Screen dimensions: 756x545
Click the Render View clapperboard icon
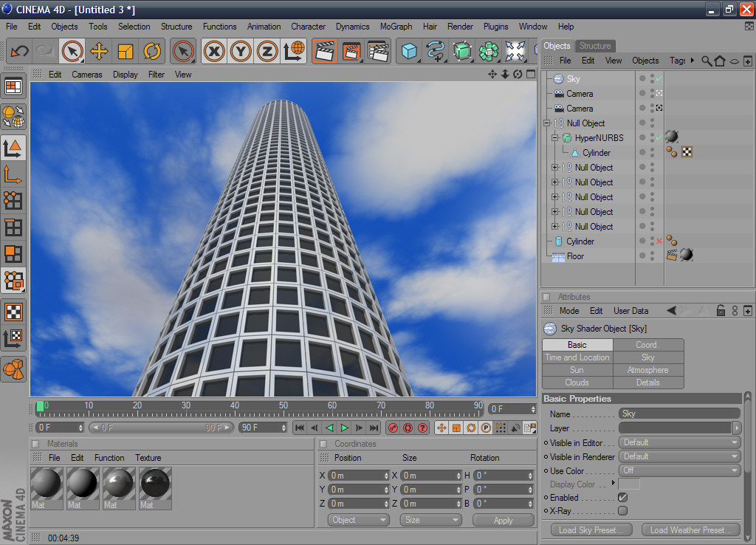coord(324,51)
